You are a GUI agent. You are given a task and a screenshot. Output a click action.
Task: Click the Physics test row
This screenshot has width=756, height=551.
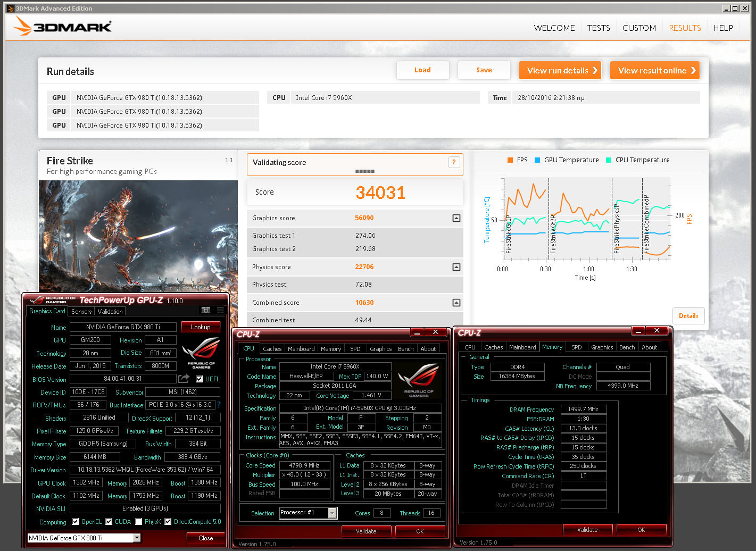coord(355,285)
